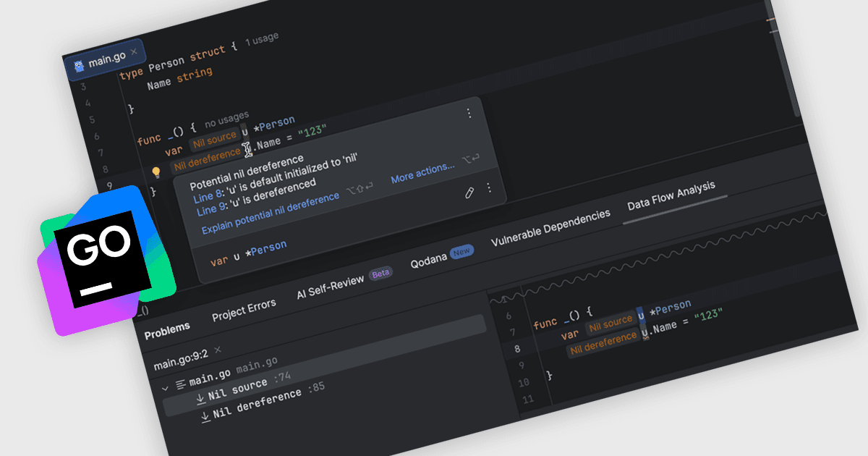Screen dimensions: 868x456
Task: Click 'Explain potential nil dereference' link
Action: tap(270, 214)
